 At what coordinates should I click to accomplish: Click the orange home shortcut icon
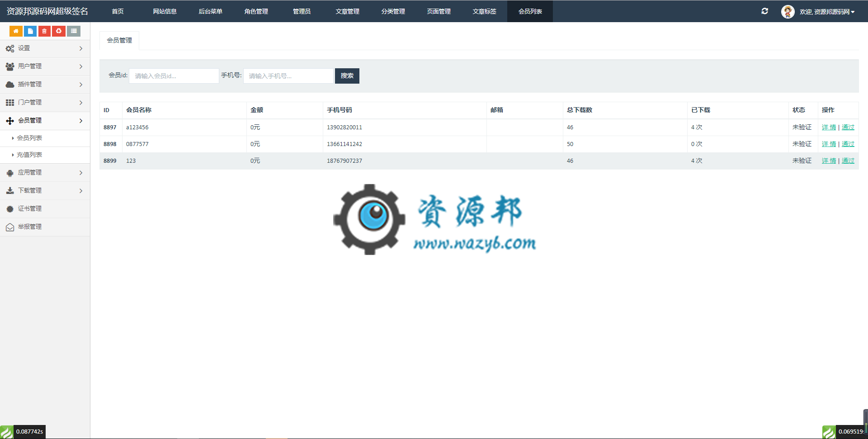coord(16,31)
